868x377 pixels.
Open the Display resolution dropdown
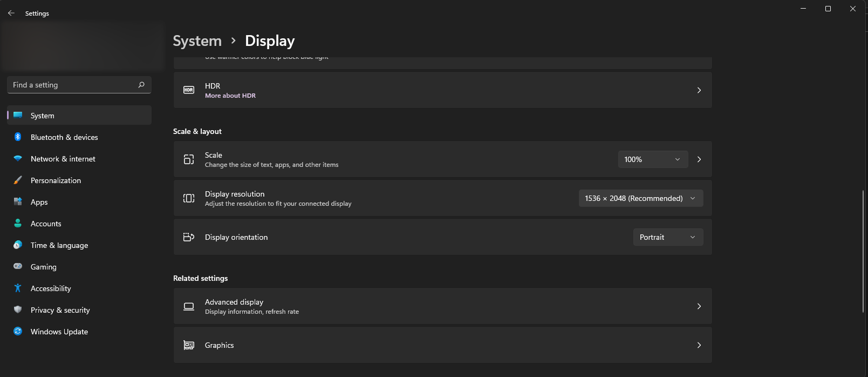click(x=640, y=198)
